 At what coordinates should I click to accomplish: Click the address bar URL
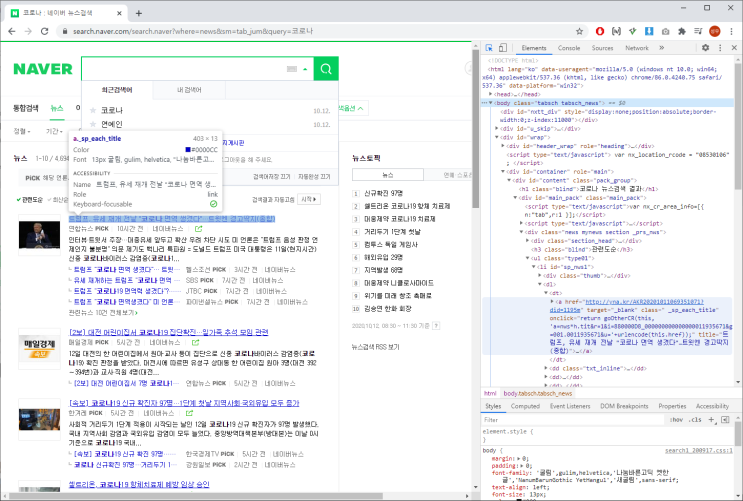[193, 31]
